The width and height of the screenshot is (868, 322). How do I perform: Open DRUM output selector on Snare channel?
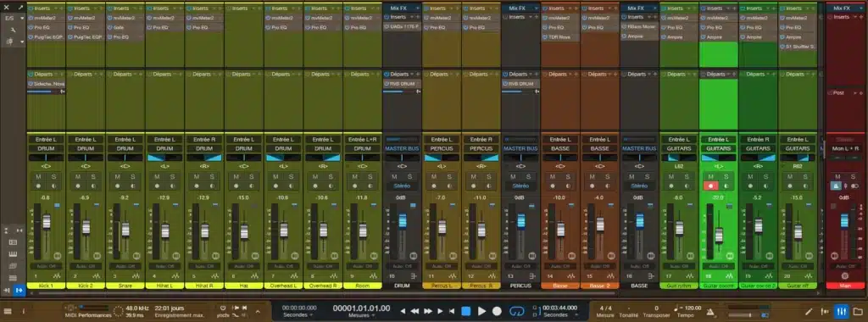pyautogui.click(x=125, y=149)
